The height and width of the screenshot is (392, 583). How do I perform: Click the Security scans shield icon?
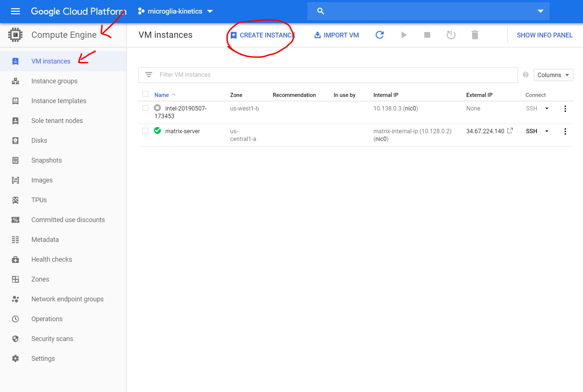pyautogui.click(x=15, y=339)
